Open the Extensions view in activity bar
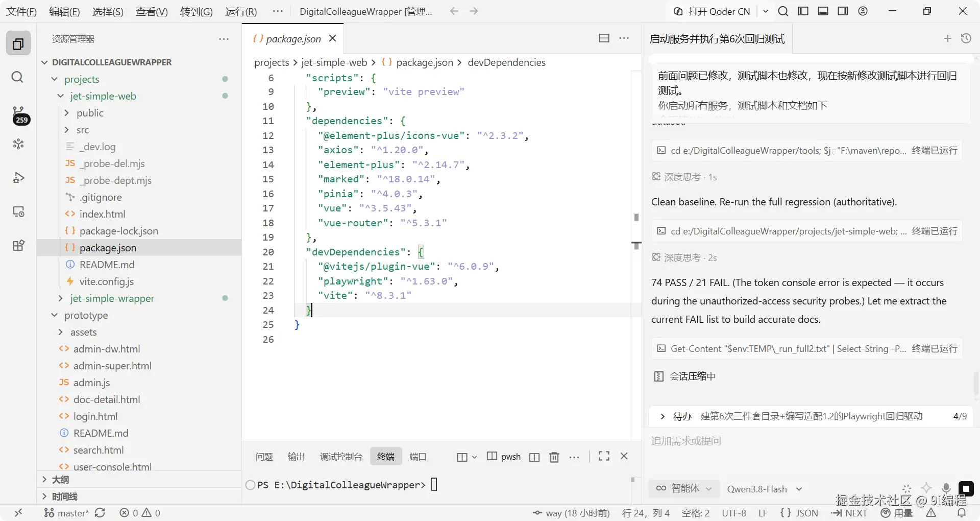Screen dimensions: 980x521 point(18,245)
